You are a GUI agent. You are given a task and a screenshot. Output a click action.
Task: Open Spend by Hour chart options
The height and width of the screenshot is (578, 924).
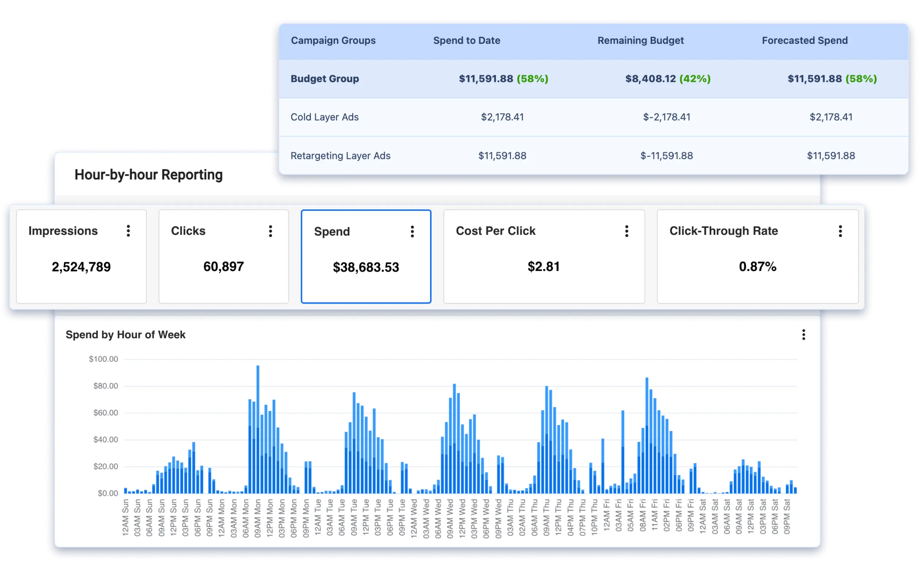(x=803, y=335)
